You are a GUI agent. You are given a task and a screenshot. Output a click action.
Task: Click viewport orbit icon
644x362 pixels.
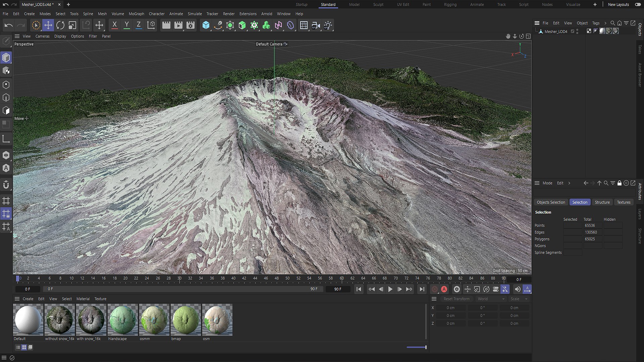coord(522,36)
